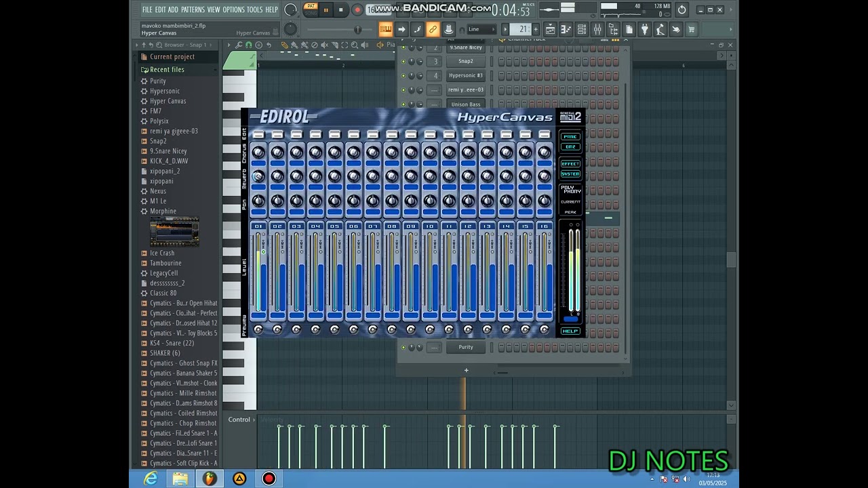Image resolution: width=868 pixels, height=488 pixels.
Task: Toggle the piano roll snap magnet icon
Action: [249, 45]
